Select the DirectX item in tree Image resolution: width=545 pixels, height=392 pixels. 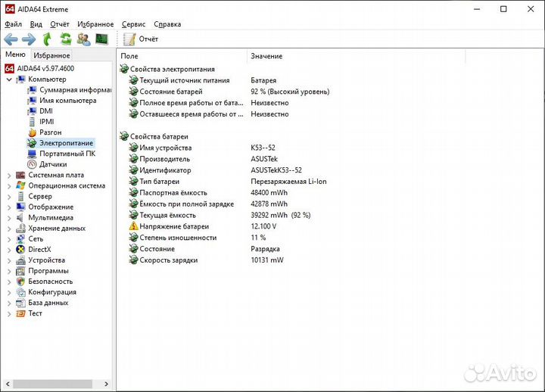click(39, 249)
